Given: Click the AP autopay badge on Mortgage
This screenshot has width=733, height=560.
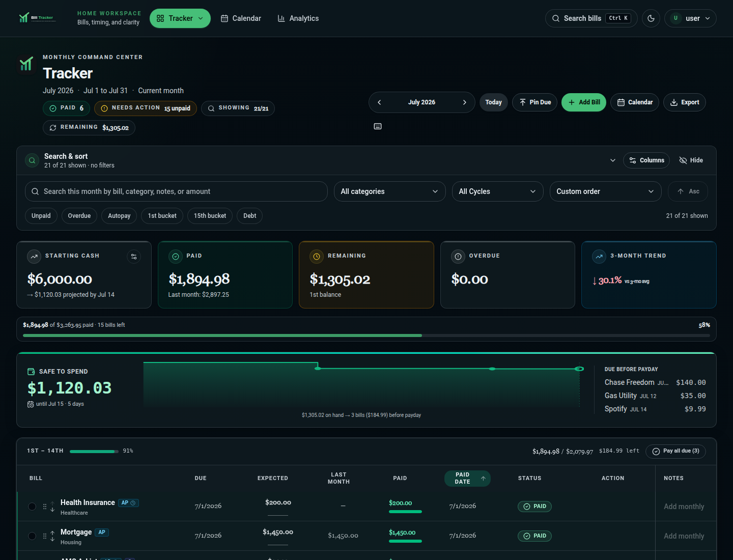Looking at the screenshot, I should [x=102, y=533].
